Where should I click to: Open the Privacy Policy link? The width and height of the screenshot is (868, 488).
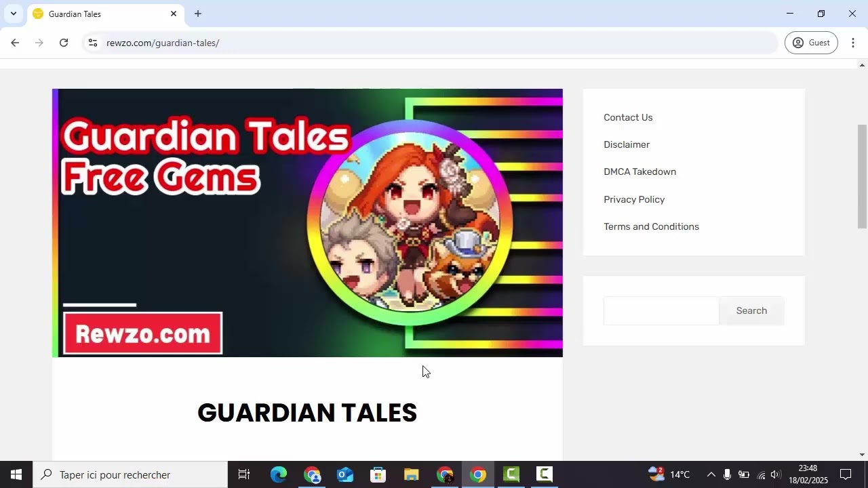pos(634,199)
